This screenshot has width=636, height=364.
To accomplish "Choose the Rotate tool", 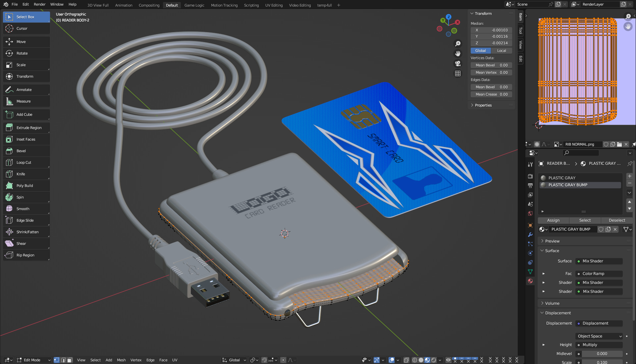I will (26, 53).
